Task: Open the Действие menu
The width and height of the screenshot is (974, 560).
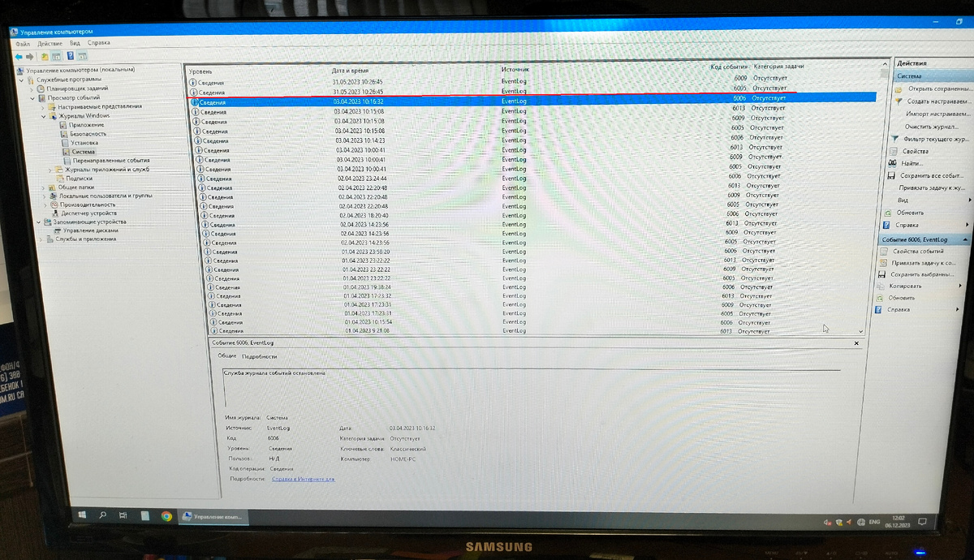Action: click(x=49, y=42)
